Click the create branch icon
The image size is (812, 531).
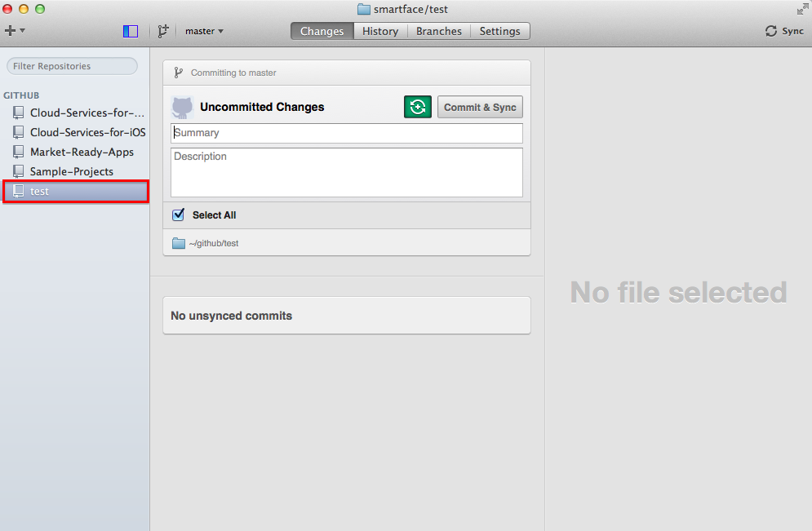point(163,31)
